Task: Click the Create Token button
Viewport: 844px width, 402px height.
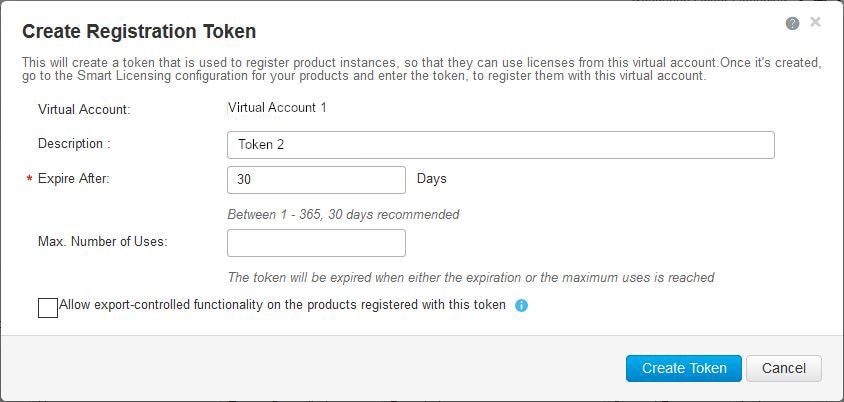Action: 684,369
